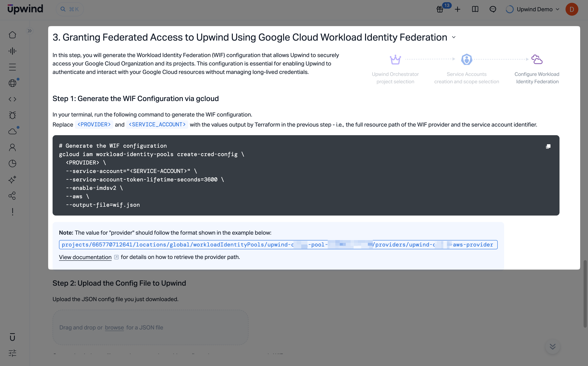Open the search box with ⌘K
Viewport: 588px width, 366px height.
coord(70,9)
